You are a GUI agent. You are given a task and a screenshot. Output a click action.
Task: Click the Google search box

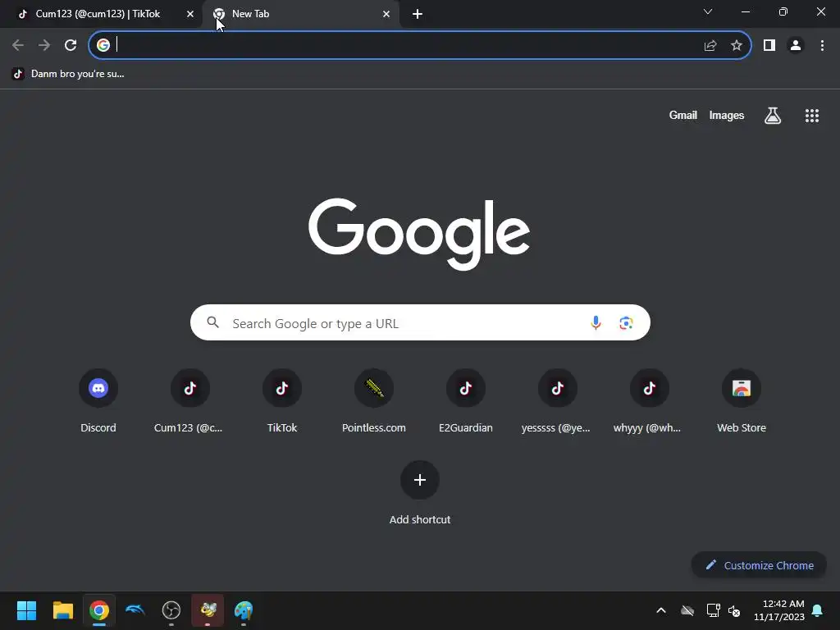click(x=420, y=322)
